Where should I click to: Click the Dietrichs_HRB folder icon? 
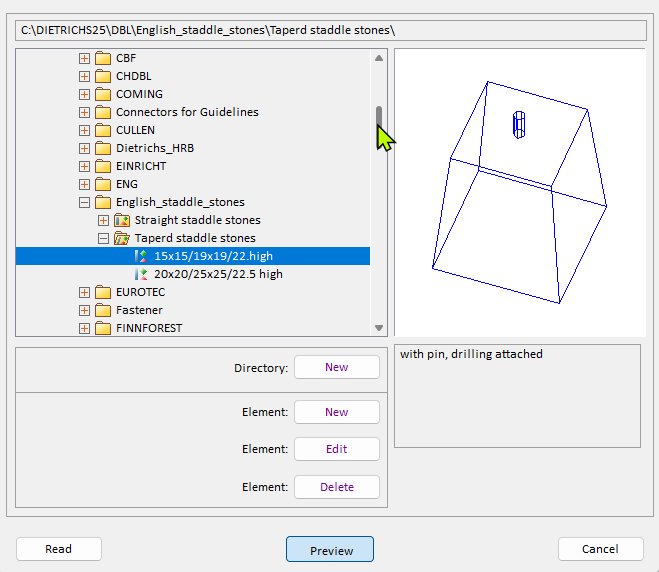pyautogui.click(x=102, y=148)
